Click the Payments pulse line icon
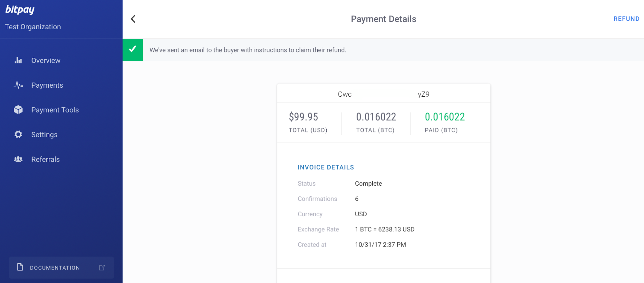This screenshot has height=283, width=644. pyautogui.click(x=18, y=85)
